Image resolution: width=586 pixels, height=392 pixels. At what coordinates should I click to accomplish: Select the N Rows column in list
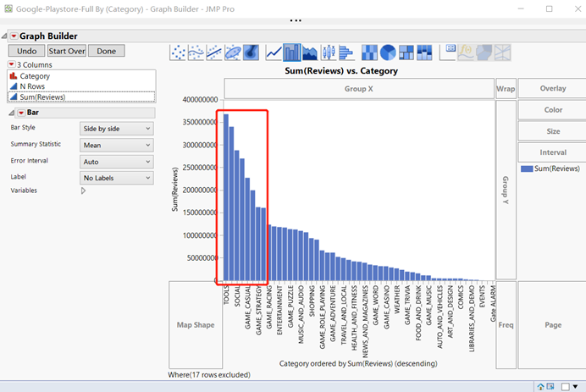81,86
